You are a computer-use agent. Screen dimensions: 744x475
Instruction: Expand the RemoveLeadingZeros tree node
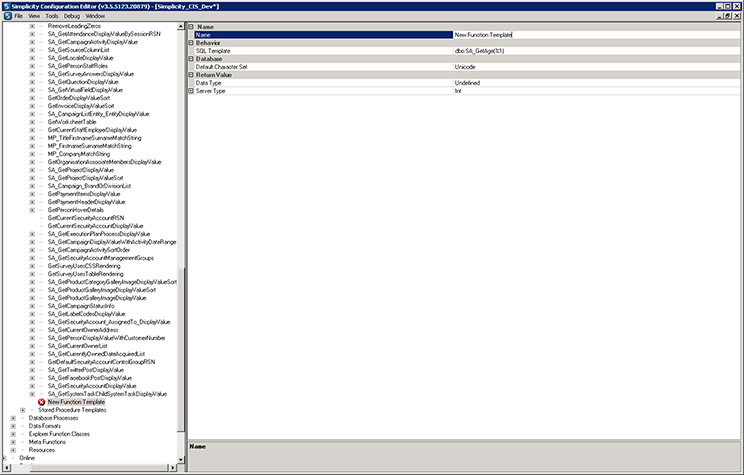point(32,26)
